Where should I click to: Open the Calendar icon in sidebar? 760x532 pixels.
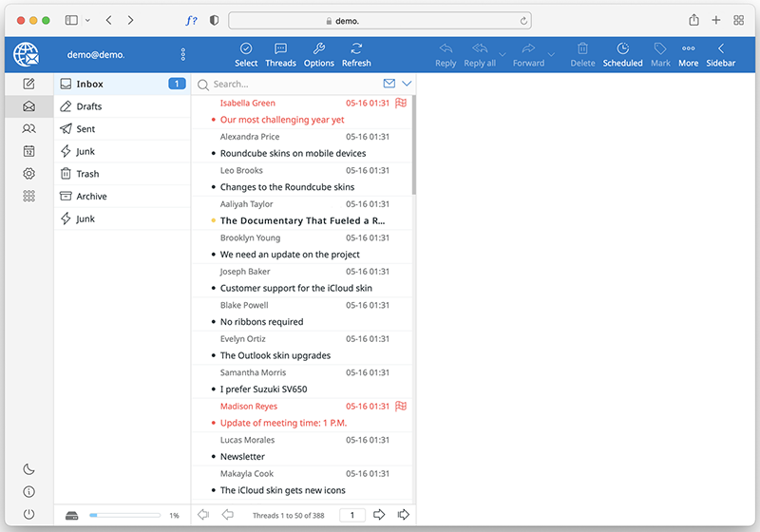(28, 151)
